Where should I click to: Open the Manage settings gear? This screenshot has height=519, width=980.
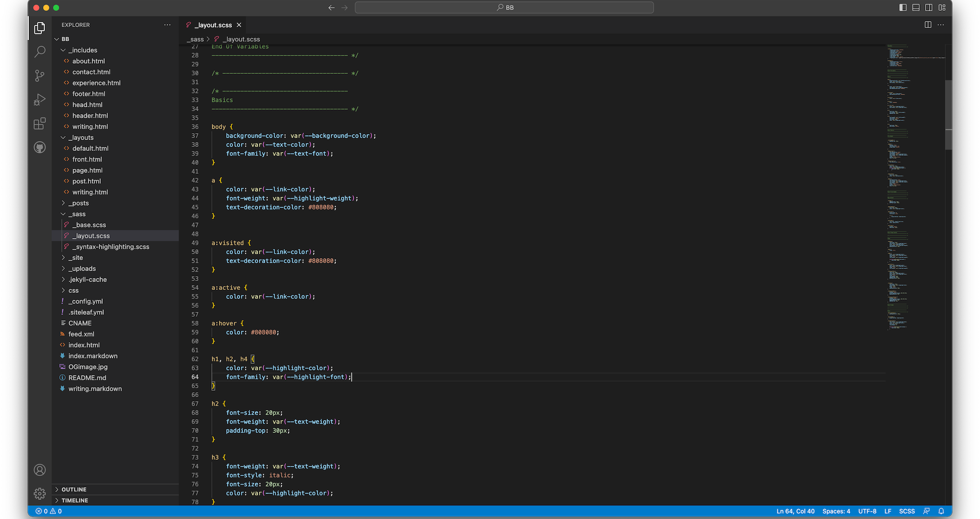pyautogui.click(x=39, y=494)
